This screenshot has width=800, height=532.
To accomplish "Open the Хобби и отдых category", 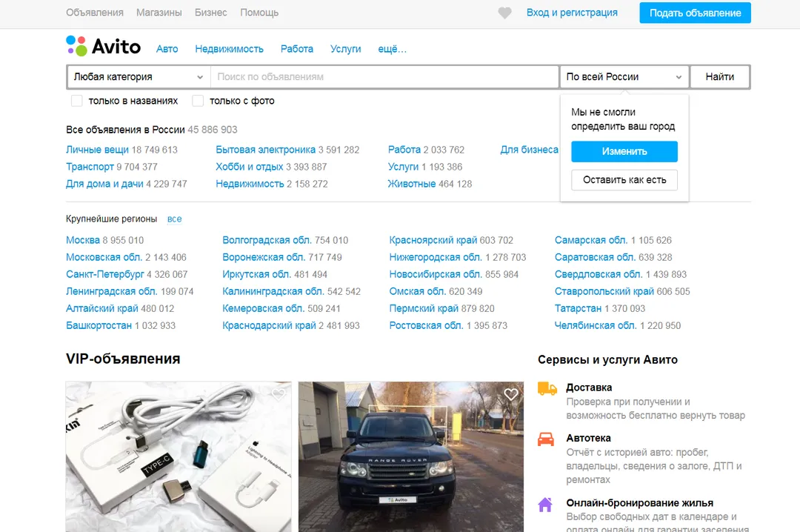I will pyautogui.click(x=250, y=167).
